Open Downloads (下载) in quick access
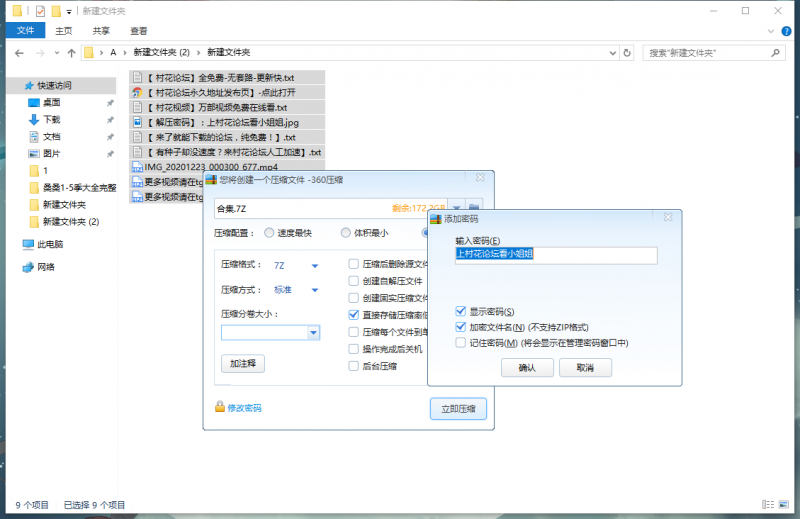 click(52, 119)
